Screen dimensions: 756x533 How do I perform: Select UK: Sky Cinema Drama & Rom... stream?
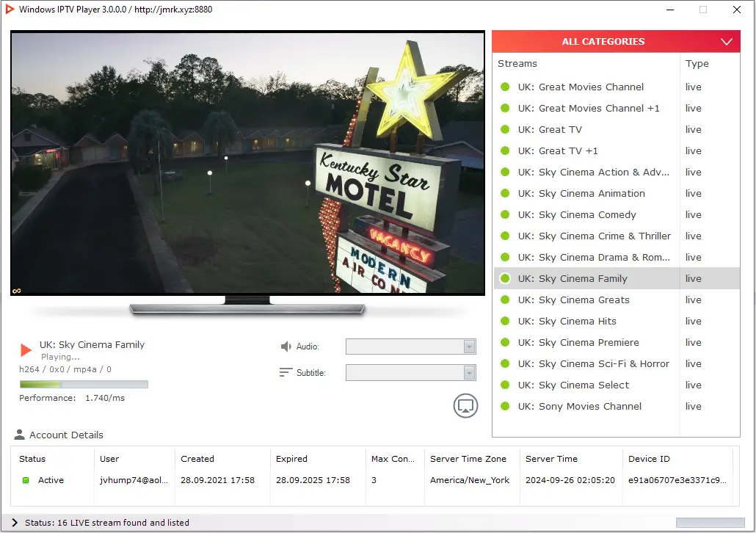coord(617,257)
